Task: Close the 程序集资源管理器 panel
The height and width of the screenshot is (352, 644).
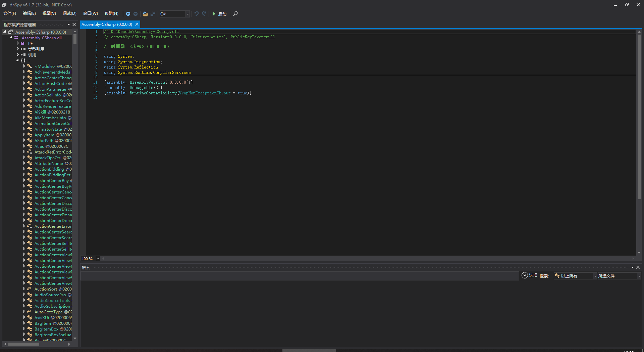Action: tap(74, 25)
